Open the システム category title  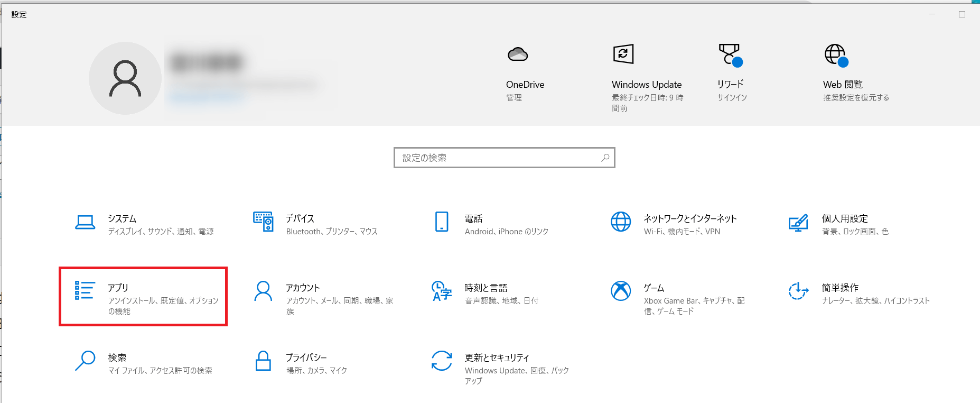[122, 218]
